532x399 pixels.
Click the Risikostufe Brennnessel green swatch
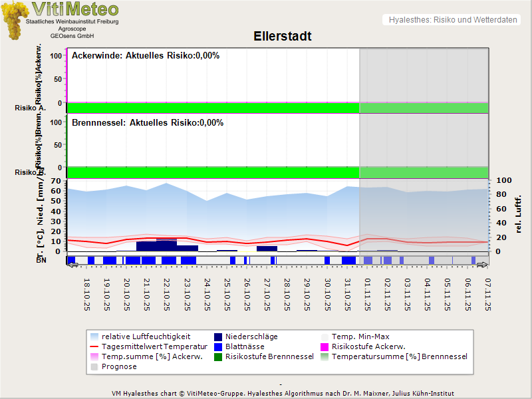coord(217,356)
